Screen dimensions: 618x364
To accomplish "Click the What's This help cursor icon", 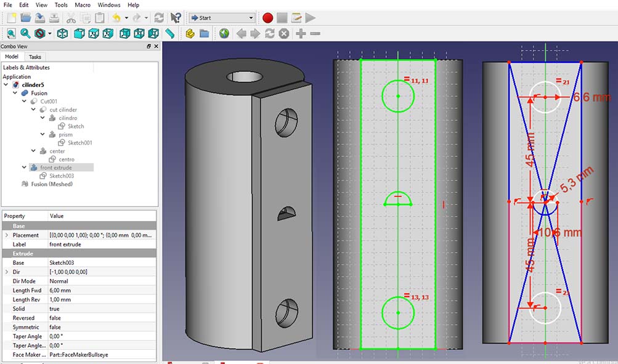I will pos(176,18).
